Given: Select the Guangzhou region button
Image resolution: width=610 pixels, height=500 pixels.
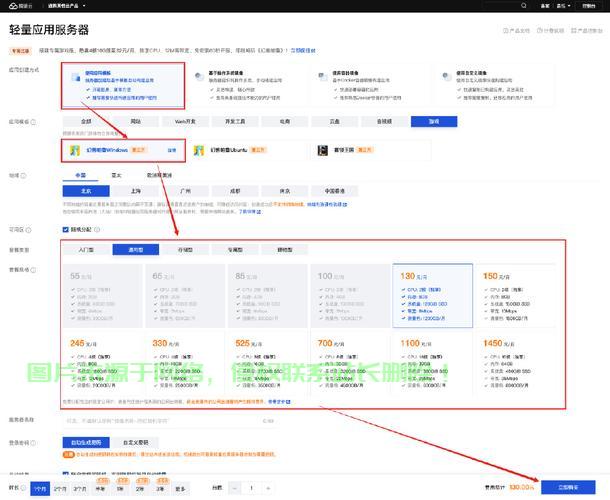Looking at the screenshot, I should tap(185, 191).
